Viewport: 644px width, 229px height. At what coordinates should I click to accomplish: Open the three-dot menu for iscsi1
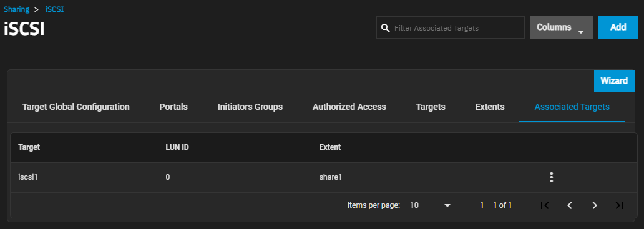[x=551, y=177]
